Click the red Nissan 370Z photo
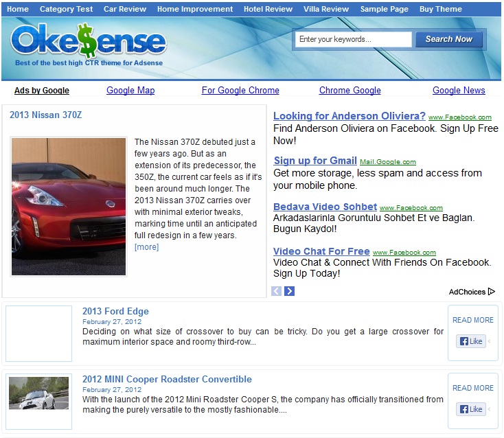504x438 pixels. [x=69, y=207]
